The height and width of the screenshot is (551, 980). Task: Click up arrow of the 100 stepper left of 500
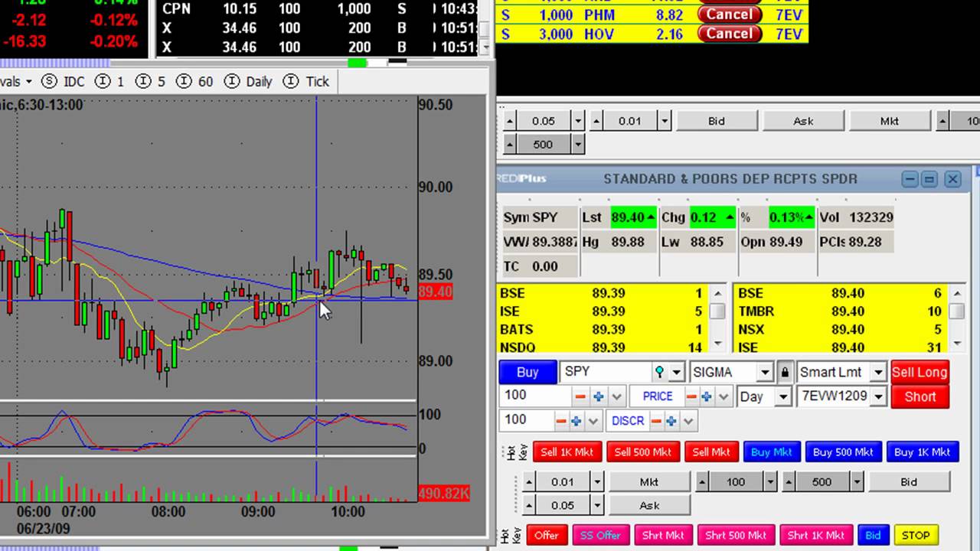(x=703, y=482)
